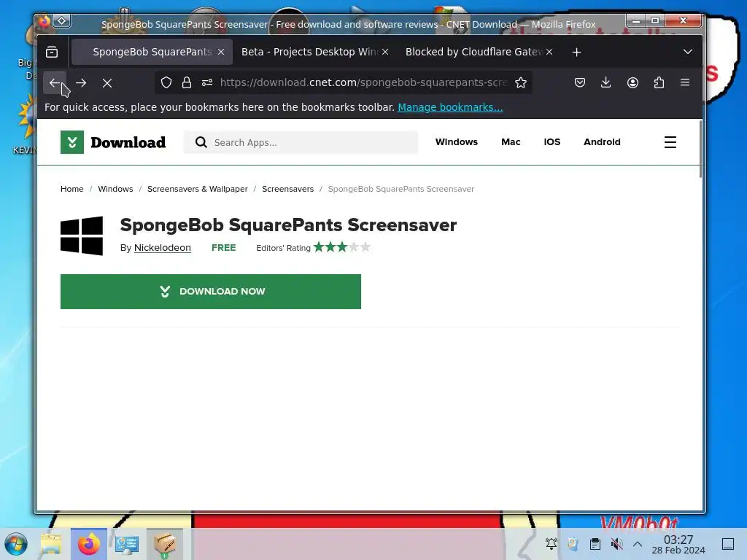Close the SpongeBob SquarePants tab
The height and width of the screenshot is (560, 747).
click(221, 52)
